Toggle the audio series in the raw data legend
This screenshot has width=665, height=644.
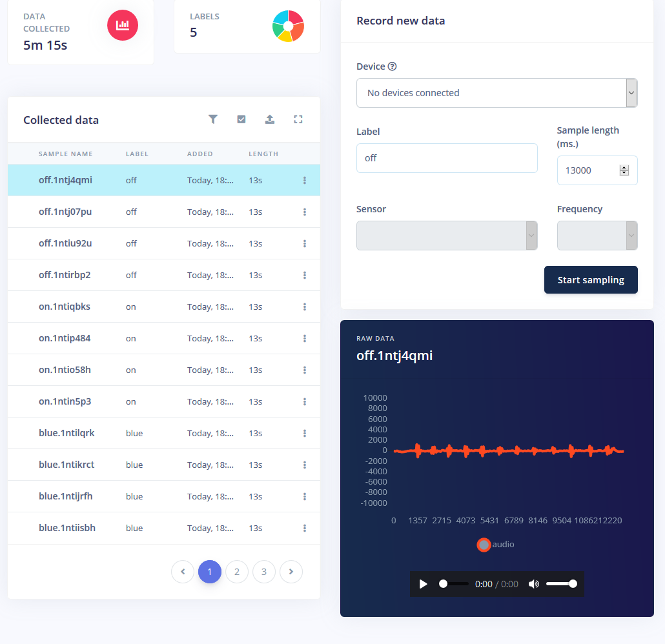point(495,545)
